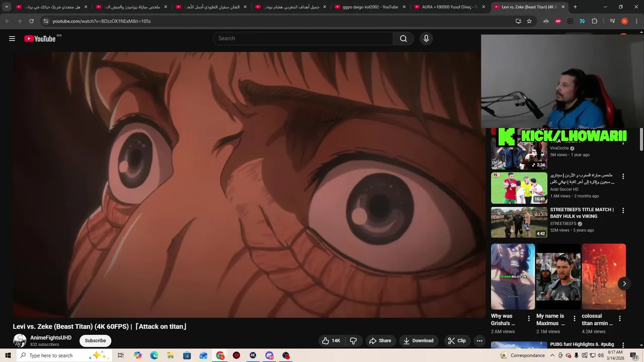This screenshot has width=644, height=362.
Task: Start voice search with the microphone icon
Action: [426, 39]
